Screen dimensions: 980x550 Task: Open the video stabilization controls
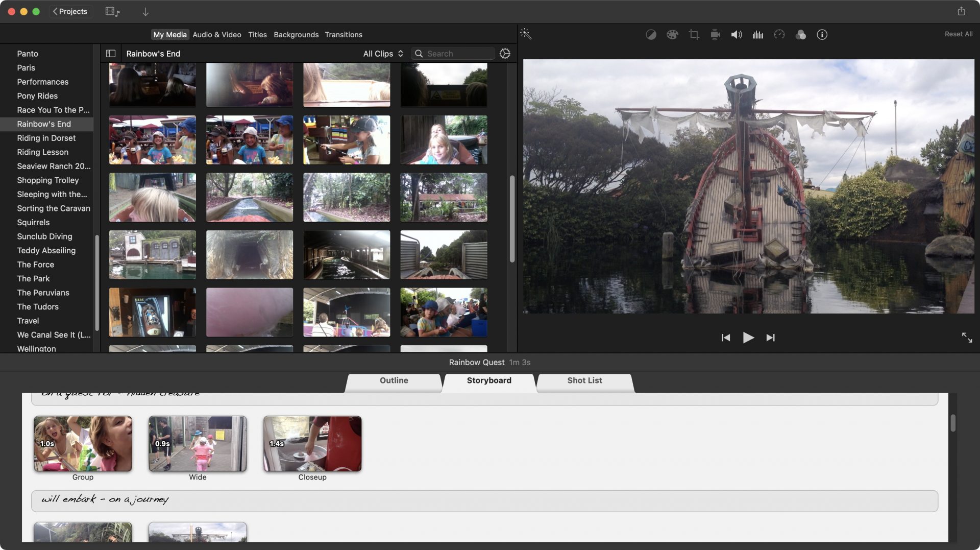715,34
